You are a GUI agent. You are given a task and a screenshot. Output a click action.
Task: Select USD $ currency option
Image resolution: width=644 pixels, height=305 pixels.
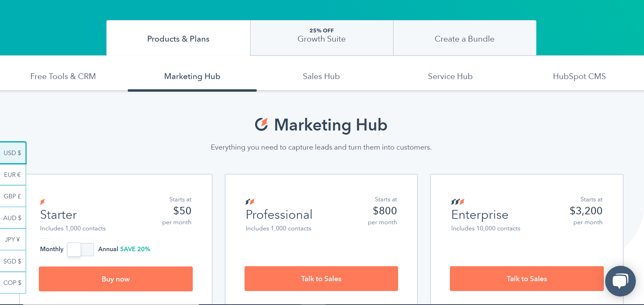[13, 153]
